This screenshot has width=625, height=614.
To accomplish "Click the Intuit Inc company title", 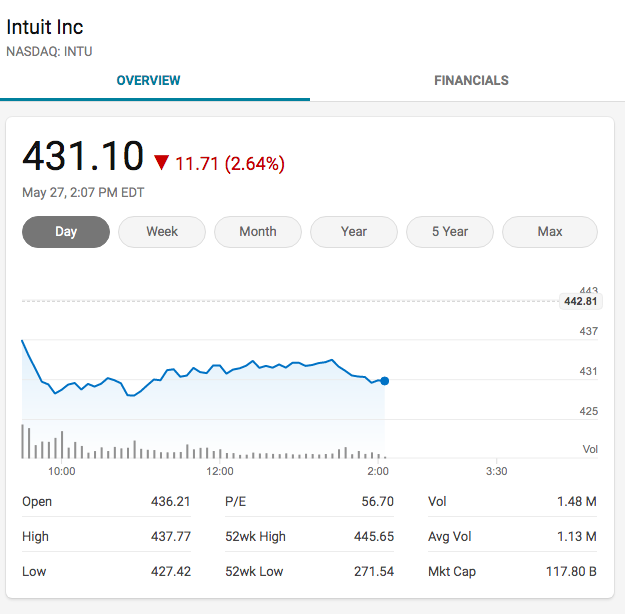I will click(x=45, y=27).
